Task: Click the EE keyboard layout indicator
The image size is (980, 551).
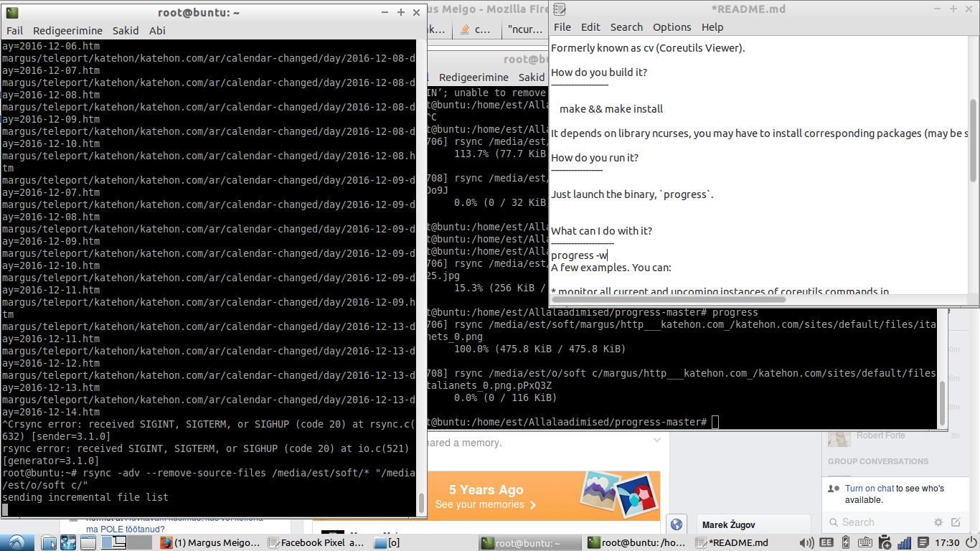Action: click(826, 542)
